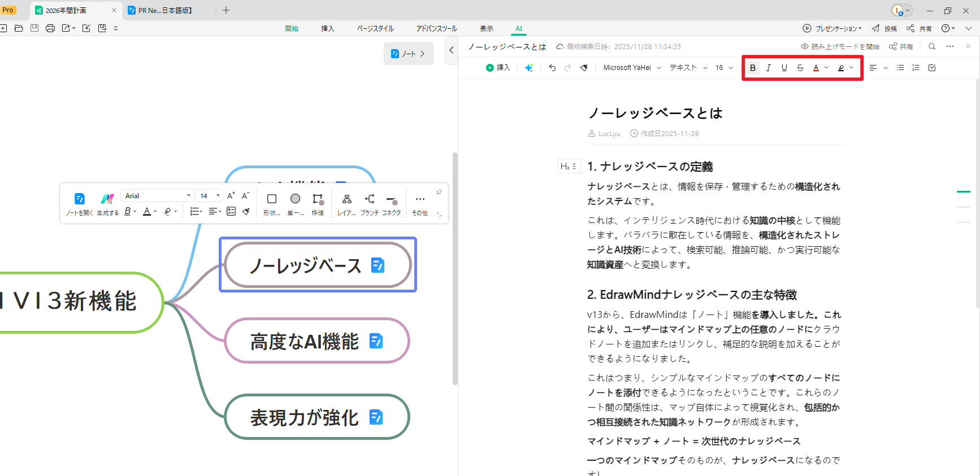Screen dimensions: 980x476
Task: Open the Arial font dropdown
Action: click(x=157, y=195)
